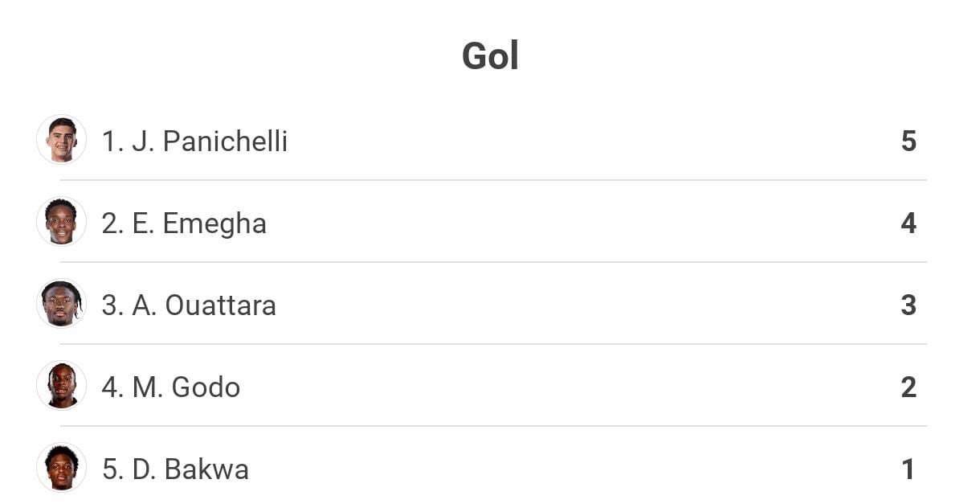The width and height of the screenshot is (980, 504).
Task: Tap the avatar beside A. Ouattara
Action: [62, 304]
